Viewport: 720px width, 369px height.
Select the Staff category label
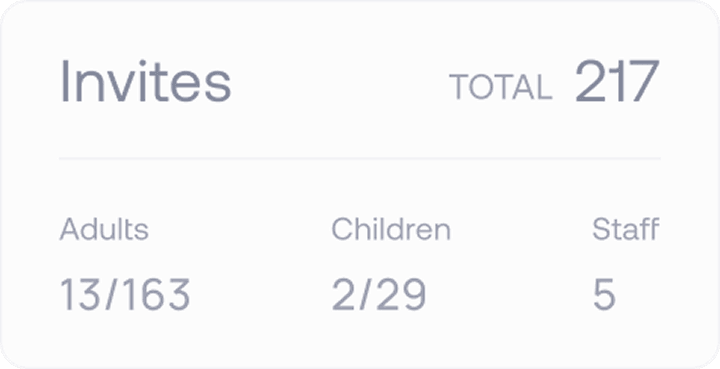(x=626, y=229)
